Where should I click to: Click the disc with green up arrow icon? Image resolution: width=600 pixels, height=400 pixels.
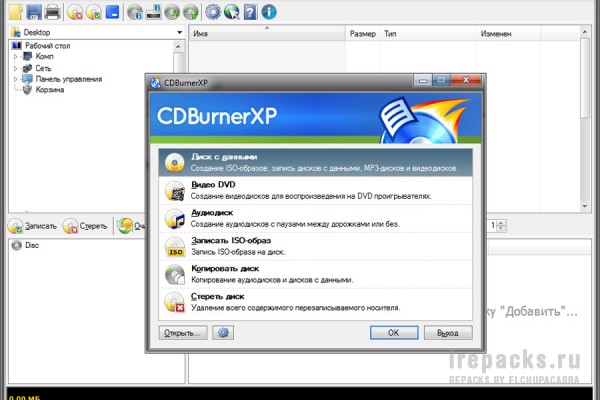[191, 12]
